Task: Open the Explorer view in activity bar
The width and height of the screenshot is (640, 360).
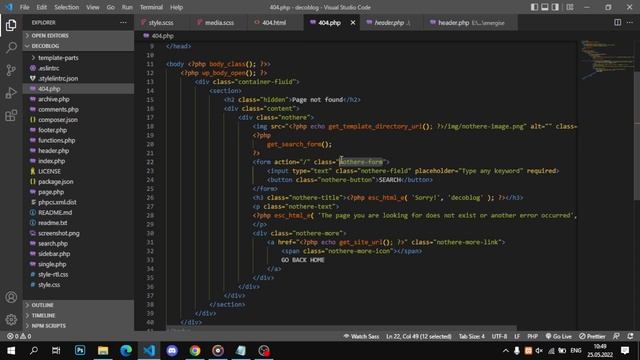Action: click(x=11, y=25)
